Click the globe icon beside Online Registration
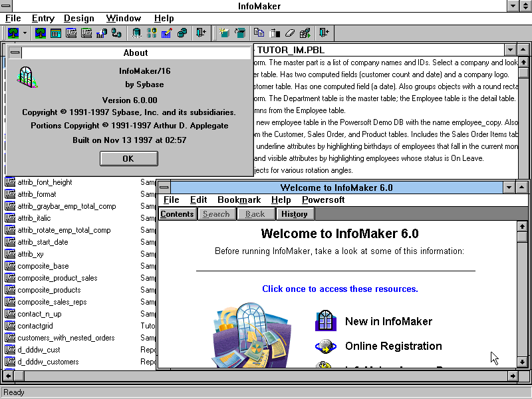The height and width of the screenshot is (399, 532). tap(326, 346)
